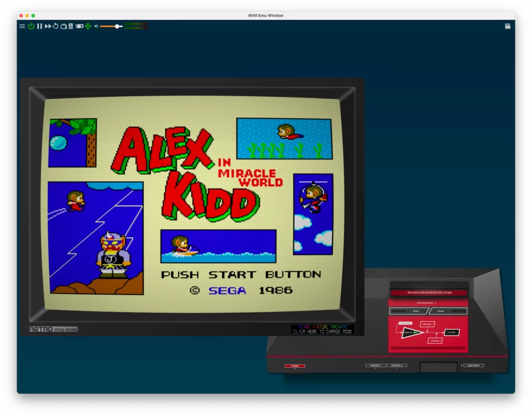532x416 pixels.
Task: Click the audio level meter bars
Action: tap(136, 26)
